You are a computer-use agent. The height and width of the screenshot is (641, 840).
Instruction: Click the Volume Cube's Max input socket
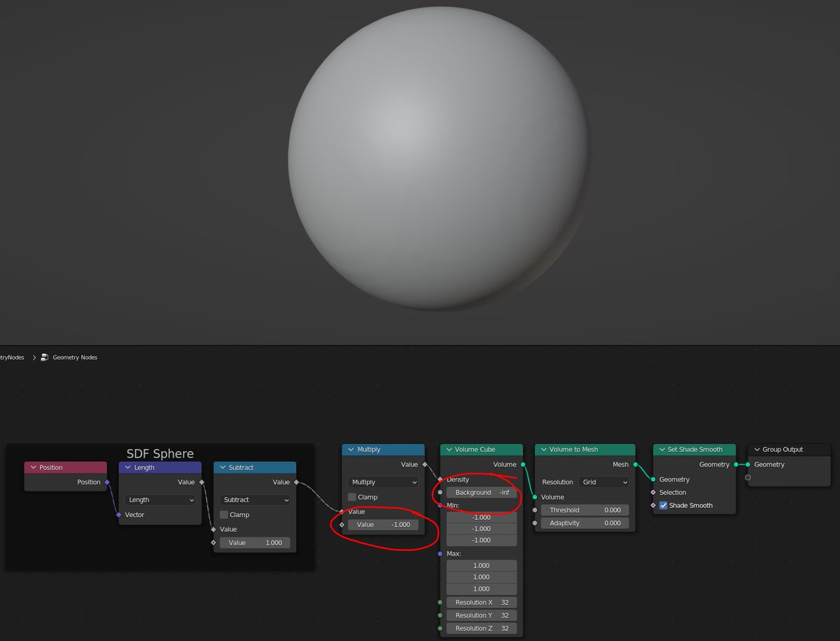point(440,554)
